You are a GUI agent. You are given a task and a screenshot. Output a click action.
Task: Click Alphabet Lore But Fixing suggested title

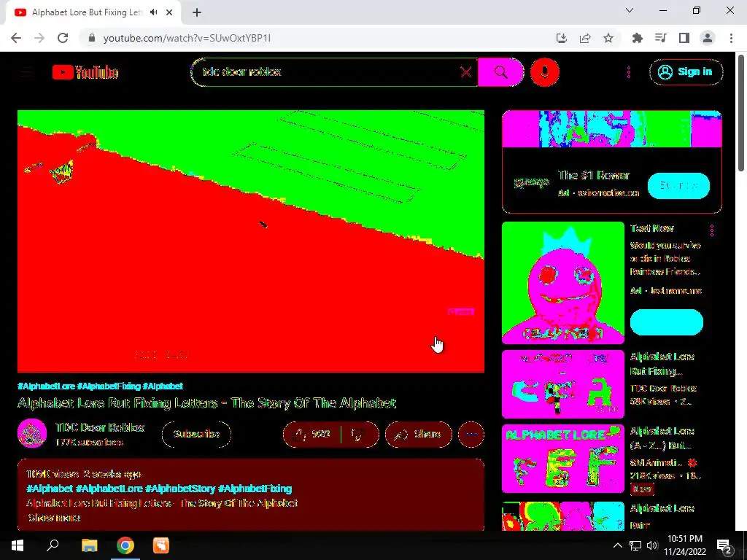pos(662,364)
